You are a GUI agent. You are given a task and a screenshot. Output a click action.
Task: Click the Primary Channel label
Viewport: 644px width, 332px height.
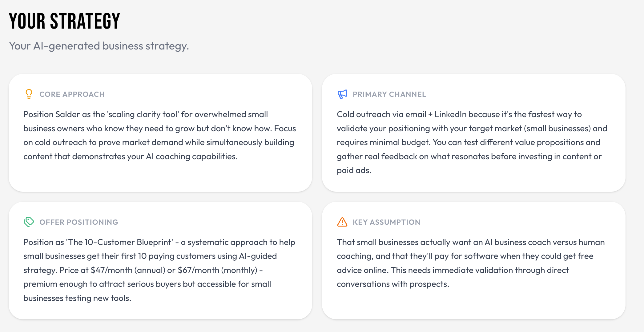[x=389, y=94]
